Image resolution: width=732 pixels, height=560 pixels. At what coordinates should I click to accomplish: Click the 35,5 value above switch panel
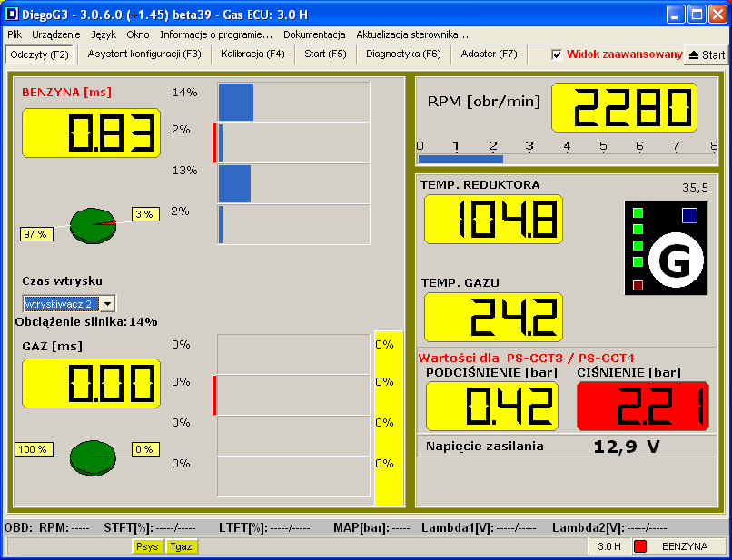[695, 188]
